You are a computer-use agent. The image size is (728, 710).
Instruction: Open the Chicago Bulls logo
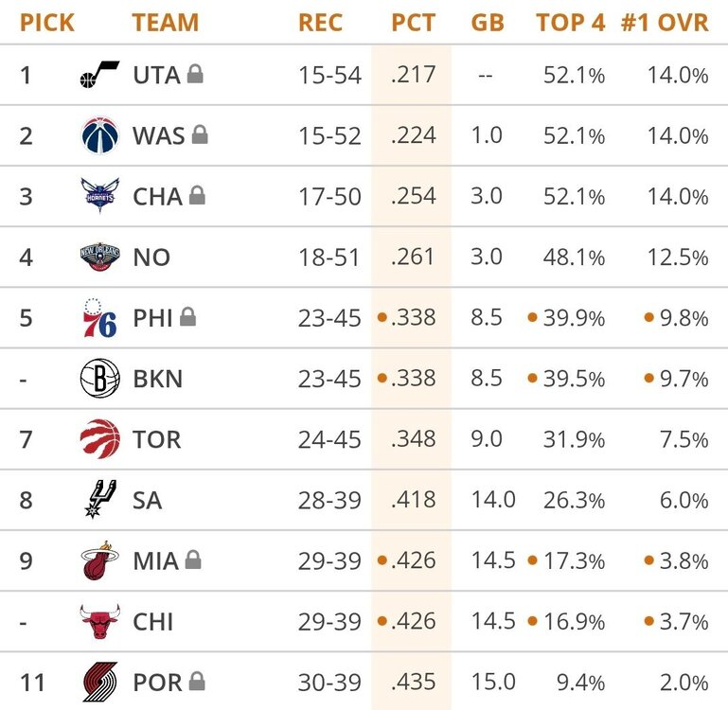point(99,621)
